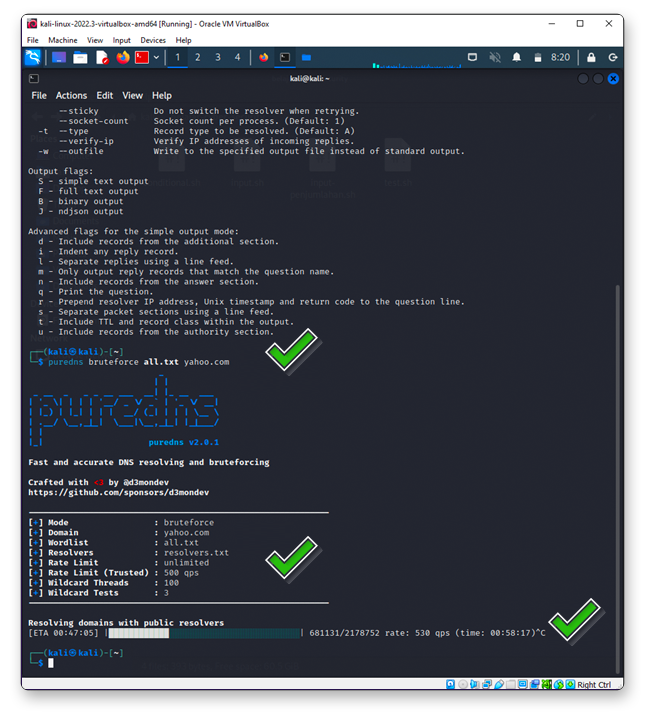Launch the text editor from the panel
645x719 pixels.
(102, 57)
